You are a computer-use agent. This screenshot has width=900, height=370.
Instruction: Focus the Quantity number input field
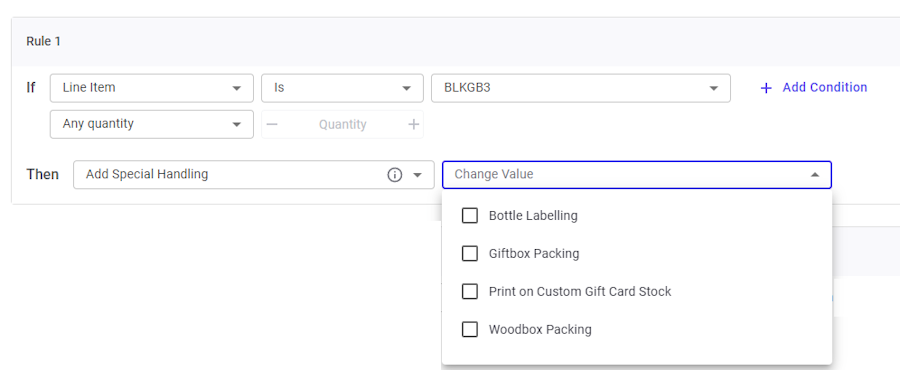point(343,124)
